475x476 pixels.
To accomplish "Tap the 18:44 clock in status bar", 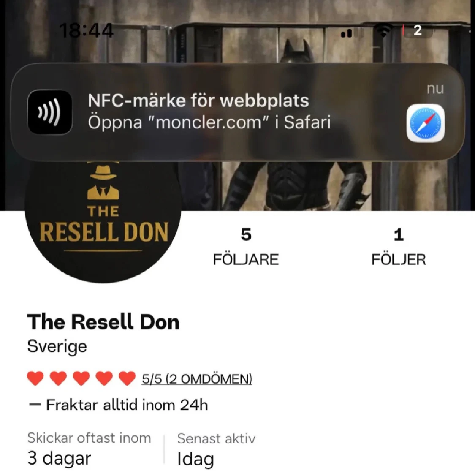I will pos(86,30).
